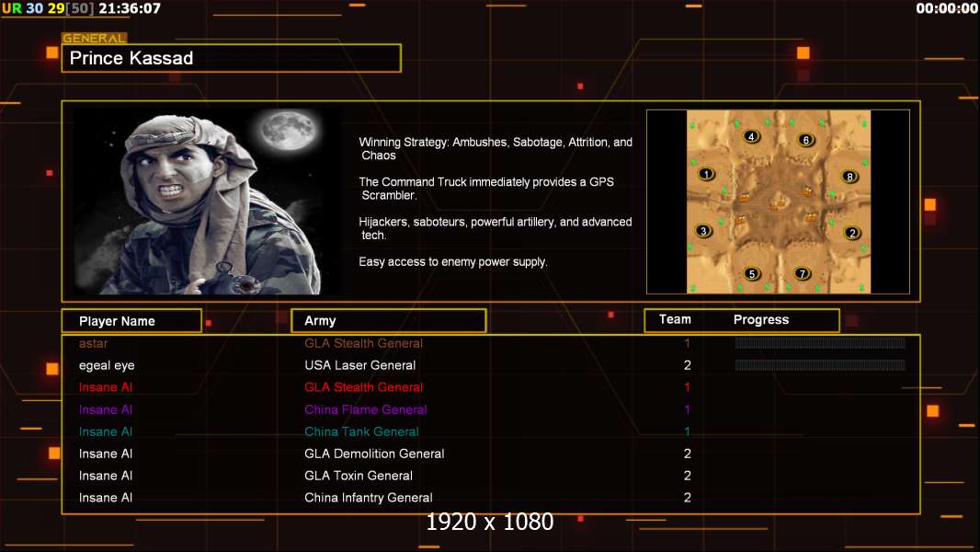
Task: Select the China Flame General entry
Action: click(x=366, y=409)
